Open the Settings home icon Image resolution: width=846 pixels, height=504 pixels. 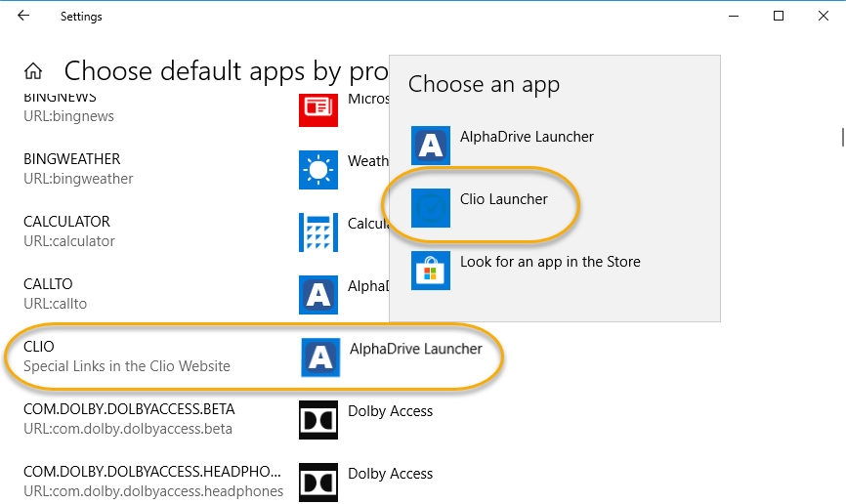pos(33,70)
